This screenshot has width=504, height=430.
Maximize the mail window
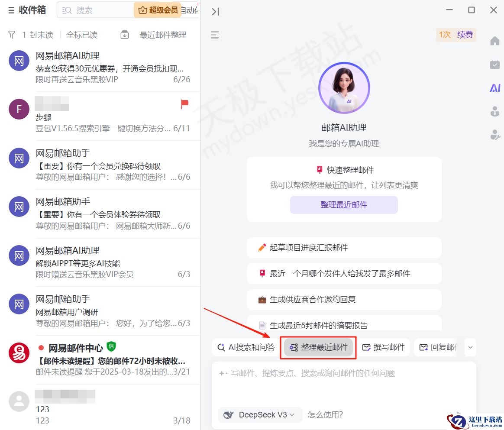(x=471, y=10)
